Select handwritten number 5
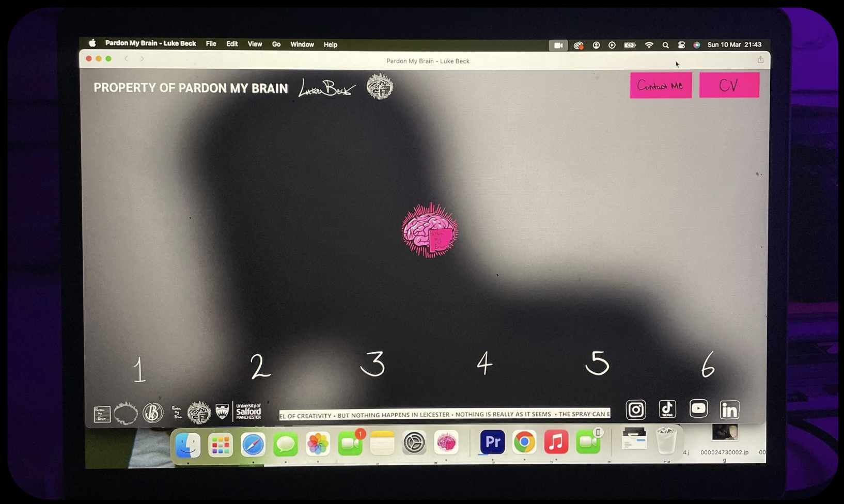 point(597,363)
